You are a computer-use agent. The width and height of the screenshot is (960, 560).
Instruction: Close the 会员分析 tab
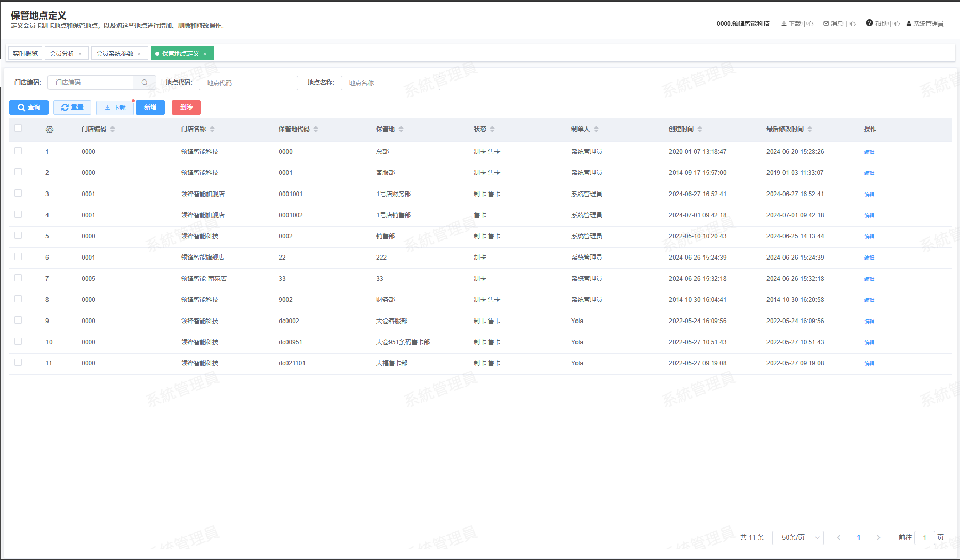(x=80, y=54)
